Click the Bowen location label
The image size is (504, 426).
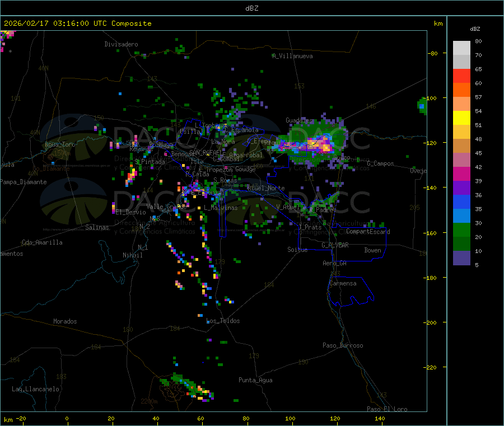(x=372, y=250)
